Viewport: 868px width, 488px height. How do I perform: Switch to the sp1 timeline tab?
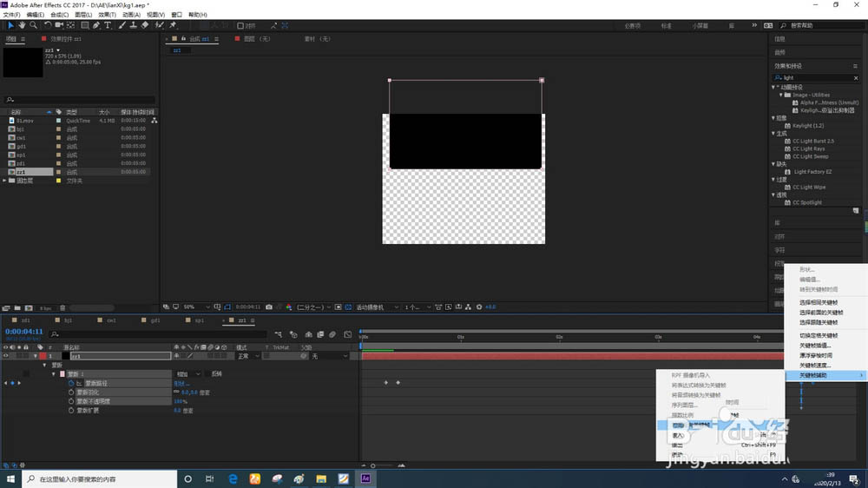(x=199, y=320)
